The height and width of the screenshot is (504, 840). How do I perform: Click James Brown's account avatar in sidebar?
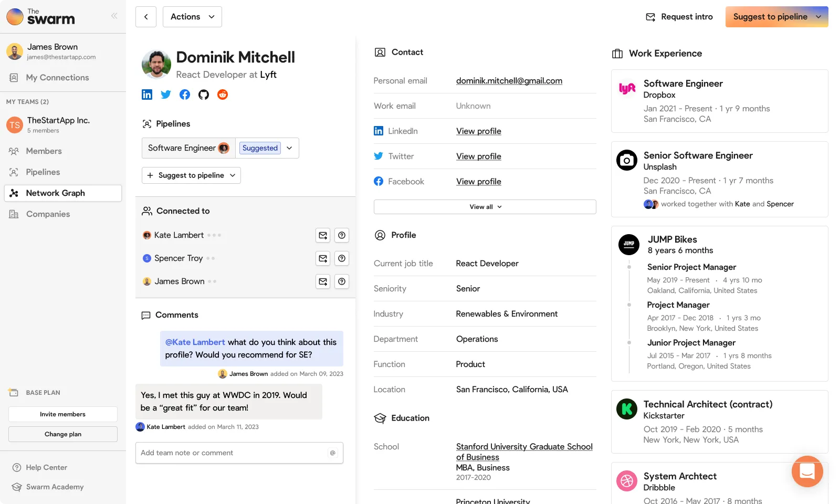15,51
